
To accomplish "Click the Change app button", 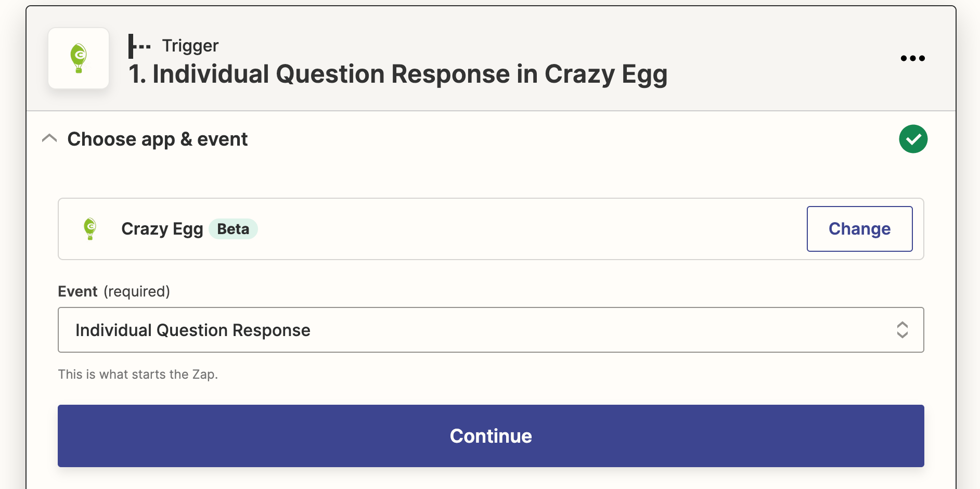I will tap(860, 229).
